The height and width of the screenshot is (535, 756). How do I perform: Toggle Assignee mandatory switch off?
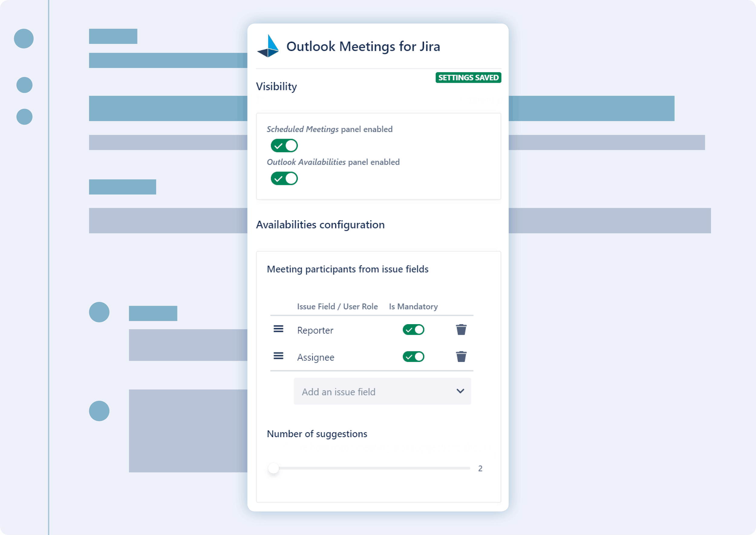(x=413, y=356)
